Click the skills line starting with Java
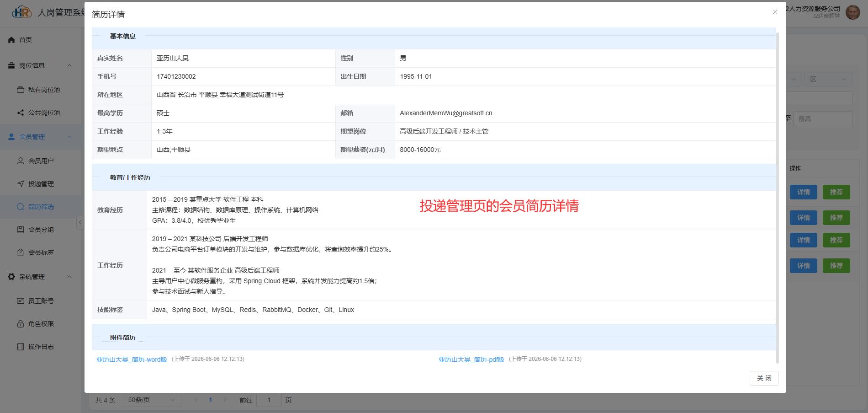Image resolution: width=868 pixels, height=413 pixels. 253,310
